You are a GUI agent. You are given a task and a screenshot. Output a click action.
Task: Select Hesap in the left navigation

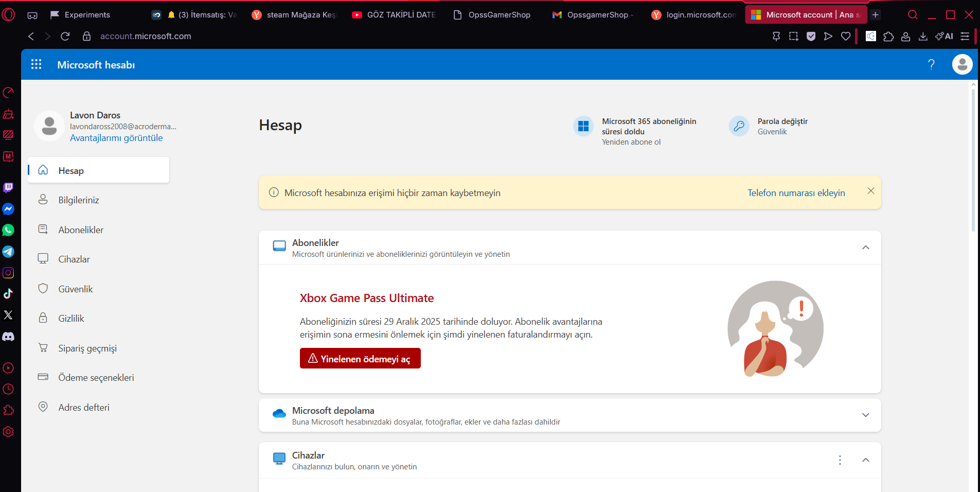[x=98, y=170]
